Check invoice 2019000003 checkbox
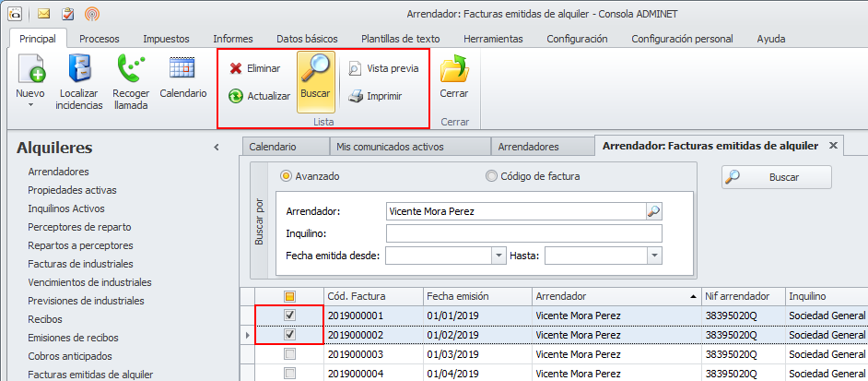 pos(289,354)
